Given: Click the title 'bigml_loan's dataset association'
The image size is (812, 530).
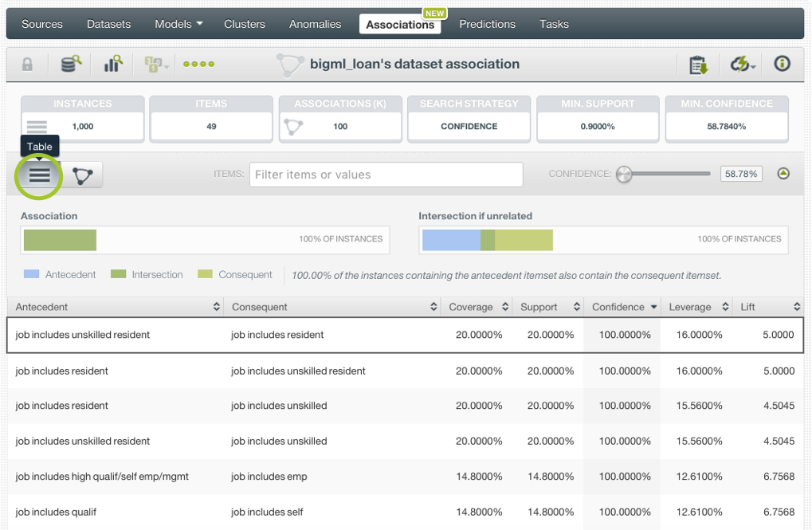Looking at the screenshot, I should click(x=415, y=64).
